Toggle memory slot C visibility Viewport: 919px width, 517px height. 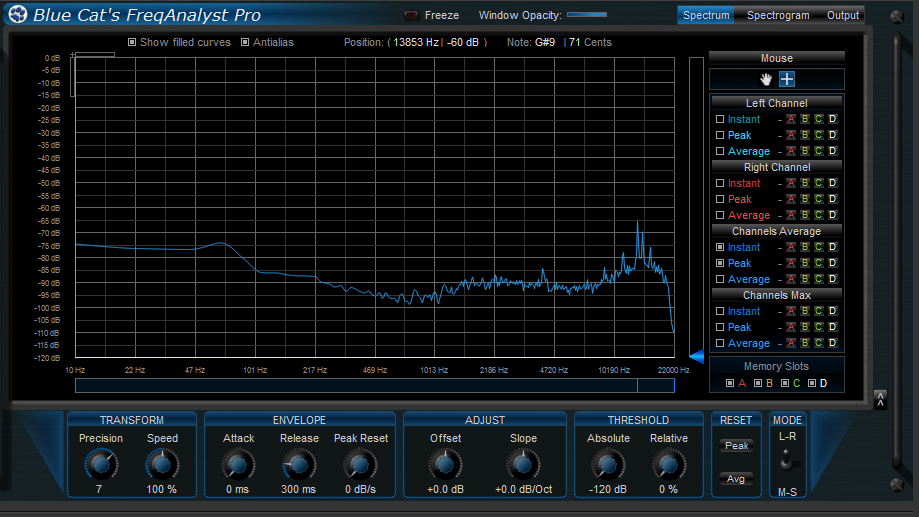[x=784, y=383]
